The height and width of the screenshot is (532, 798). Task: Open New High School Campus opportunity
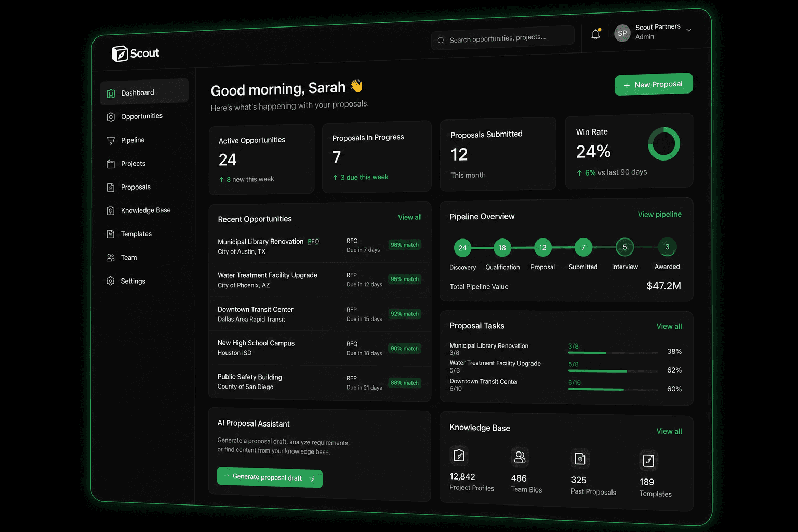(x=320, y=348)
